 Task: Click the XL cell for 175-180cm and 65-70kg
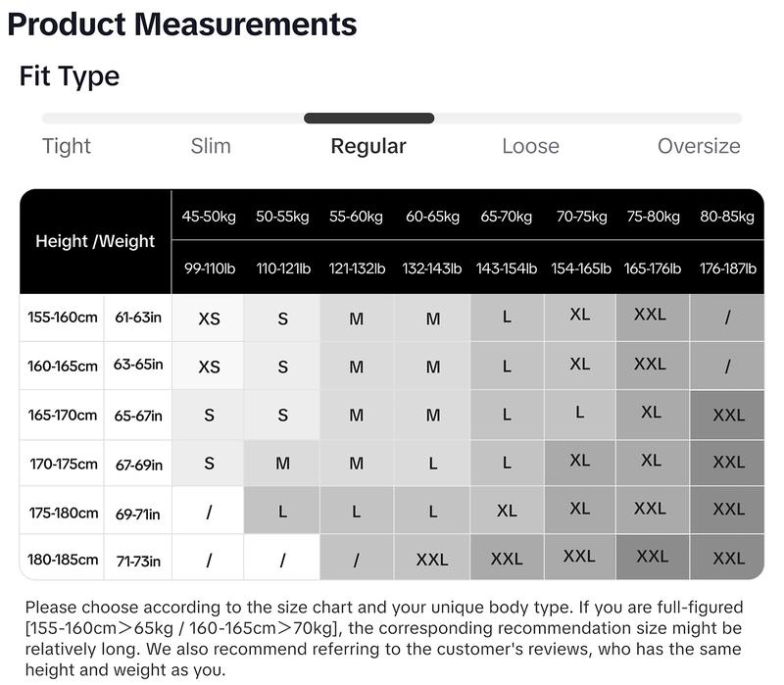[x=507, y=510]
